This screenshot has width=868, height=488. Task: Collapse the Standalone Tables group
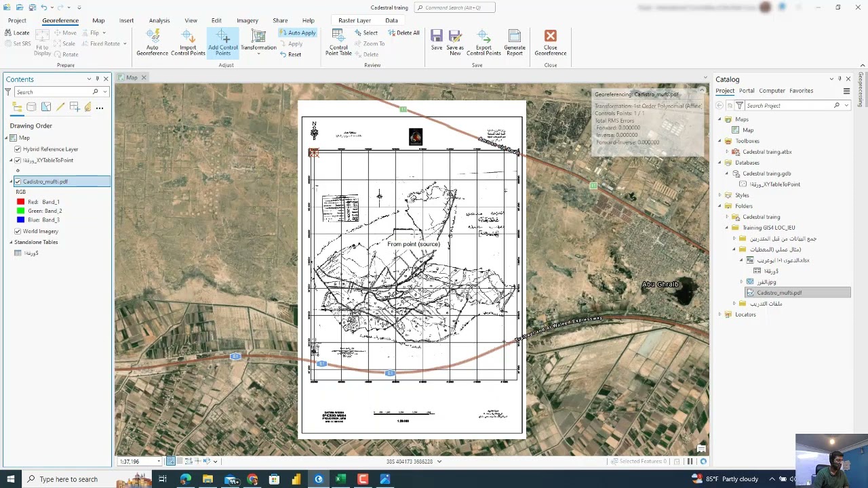(x=11, y=242)
